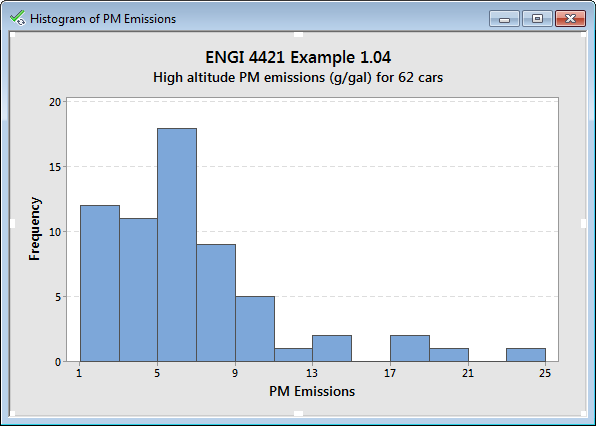Screen dimensions: 596x426
Task: Click the window title Histogram of PM Emissions
Action: point(103,19)
